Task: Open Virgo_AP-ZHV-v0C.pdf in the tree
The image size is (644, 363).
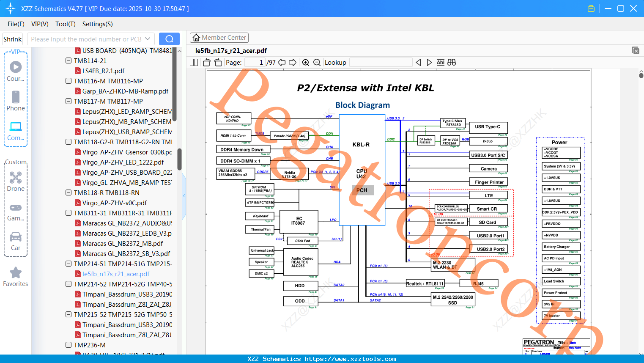Action: 115,203
